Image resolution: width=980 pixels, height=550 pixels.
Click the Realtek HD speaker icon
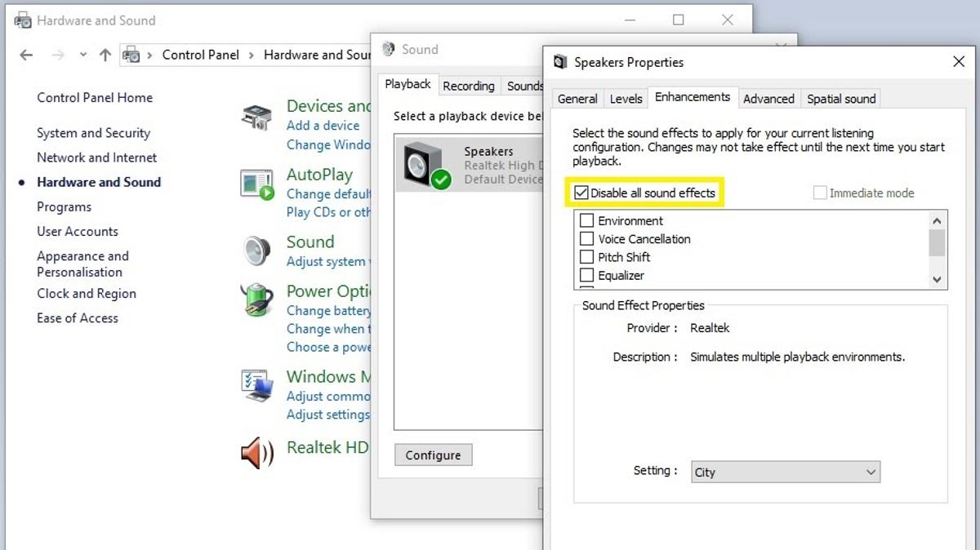pyautogui.click(x=257, y=453)
